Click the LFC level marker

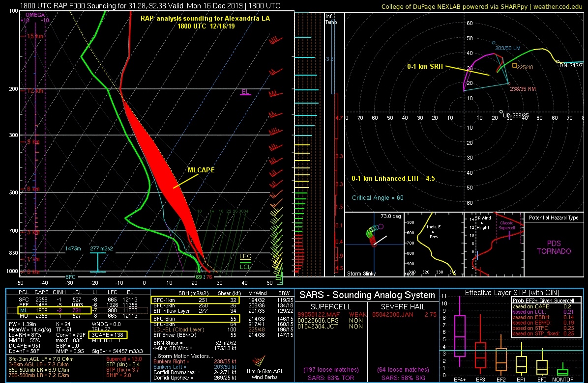coord(245,257)
